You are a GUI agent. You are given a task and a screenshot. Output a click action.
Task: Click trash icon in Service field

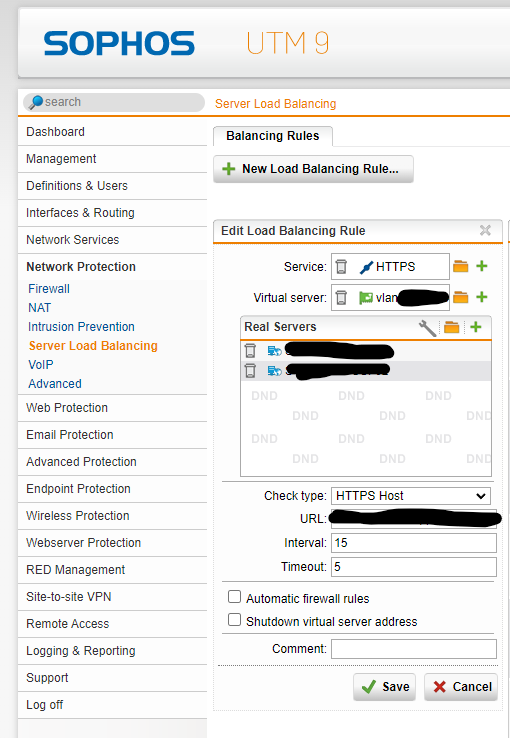[341, 267]
